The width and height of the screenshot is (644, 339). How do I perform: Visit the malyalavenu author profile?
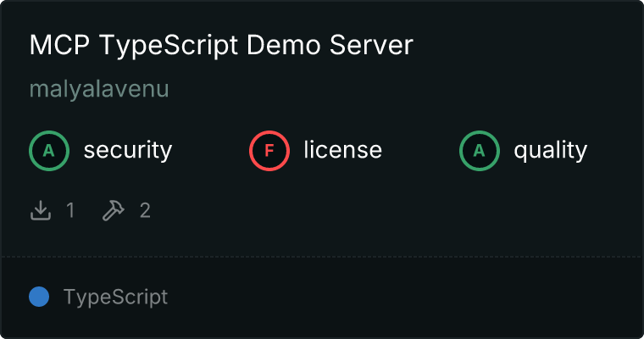click(x=99, y=90)
